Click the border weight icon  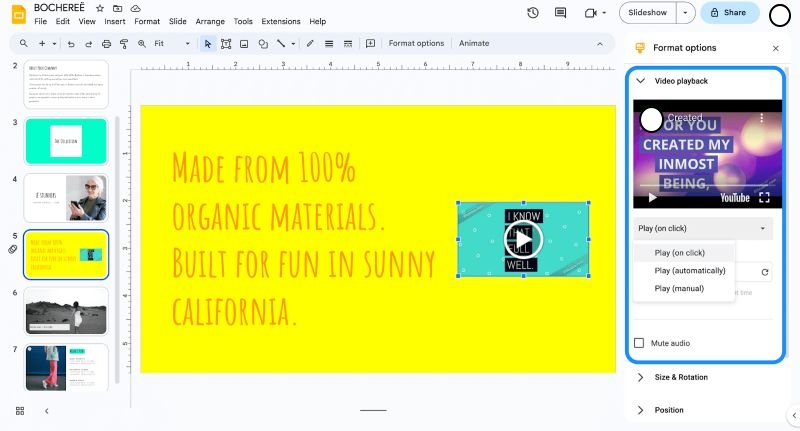329,44
